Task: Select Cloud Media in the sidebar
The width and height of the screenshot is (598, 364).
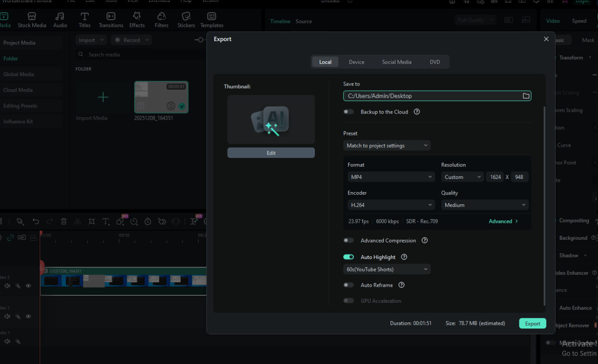Action: 18,90
